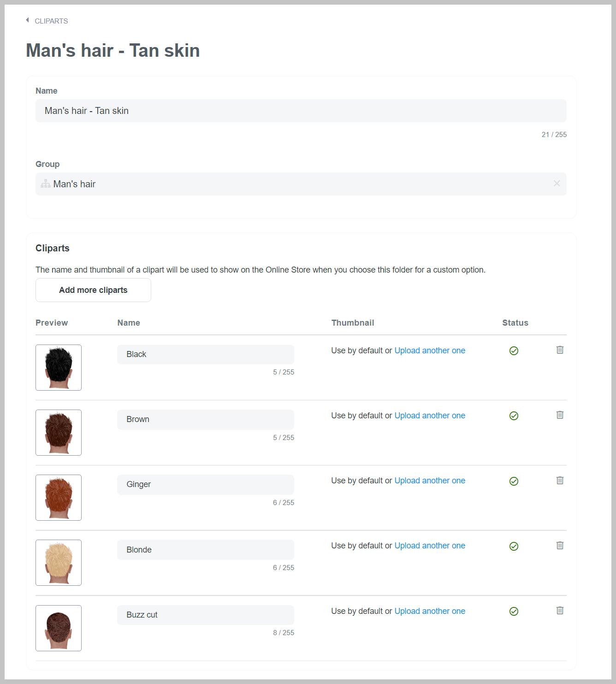Delete the Buzz cut clipart
This screenshot has height=684, width=616.
click(560, 611)
